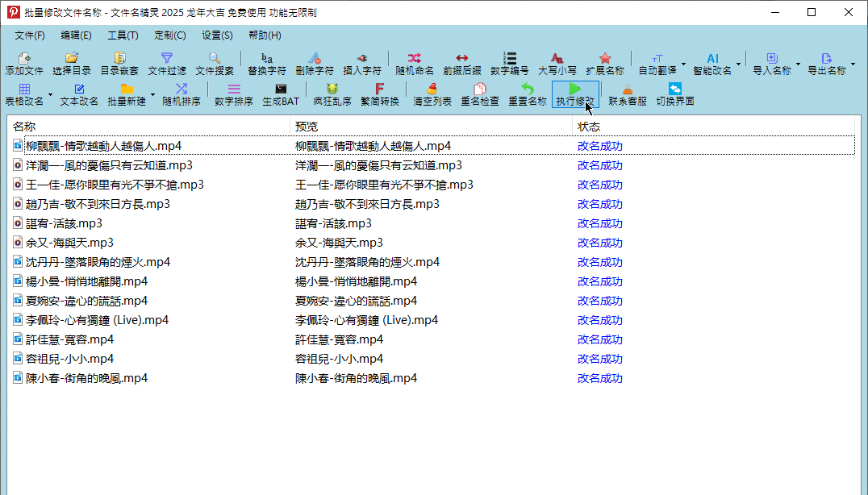Expand the 导入名称 dropdown arrow
Screen dimensions: 868x495
[x=799, y=64]
